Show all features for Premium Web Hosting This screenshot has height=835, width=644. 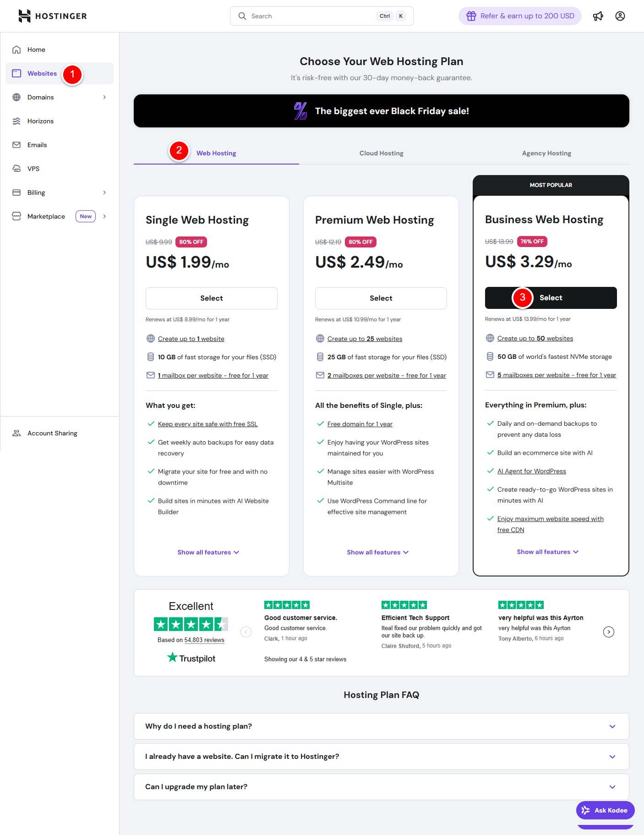[377, 552]
